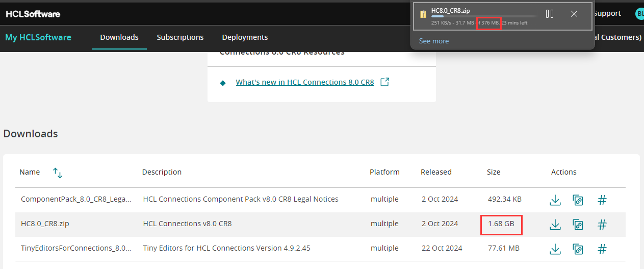Screen dimensions: 644x269
Task: Show hash for ComponentPack Legal Notices
Action: 602,200
